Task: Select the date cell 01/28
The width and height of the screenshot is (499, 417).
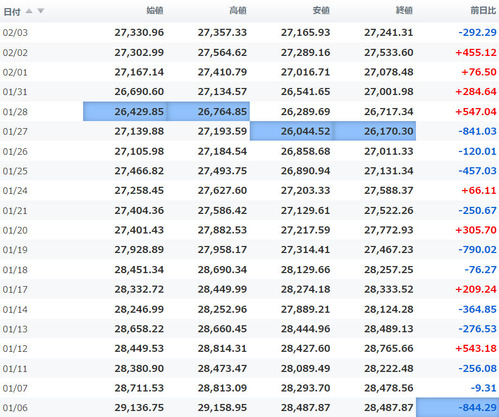Action: click(15, 112)
